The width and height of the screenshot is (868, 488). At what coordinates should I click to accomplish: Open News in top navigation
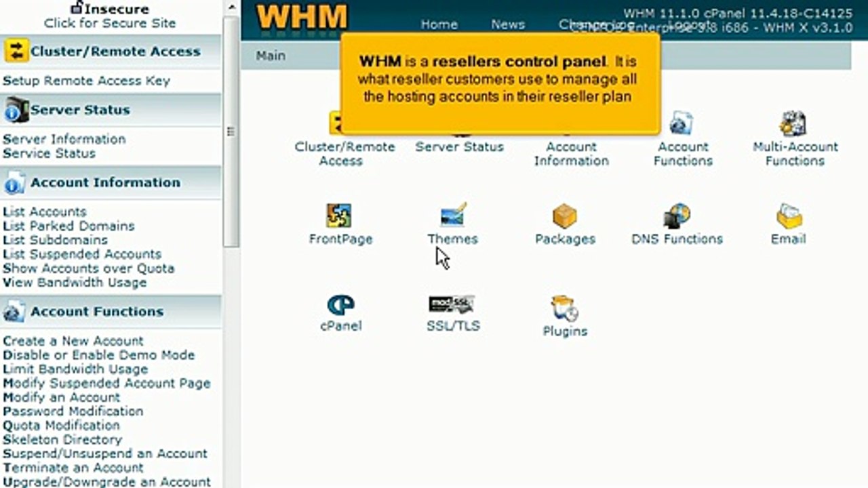coord(508,24)
